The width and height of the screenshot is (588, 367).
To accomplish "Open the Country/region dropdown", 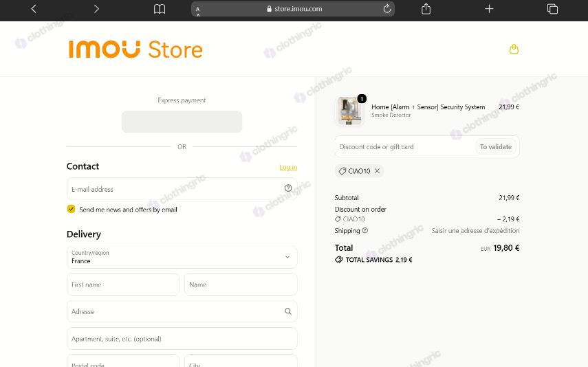I will pyautogui.click(x=182, y=257).
